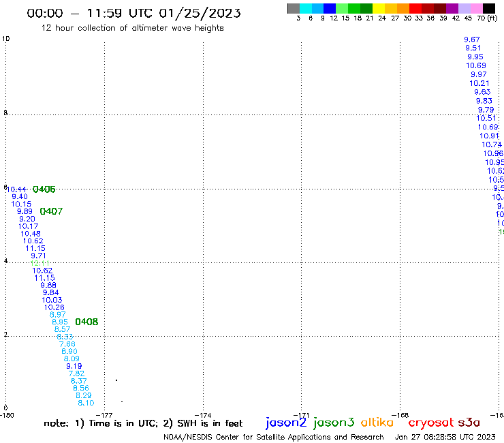Click the 10.03 wave height value
The width and height of the screenshot is (504, 443).
[x=52, y=300]
